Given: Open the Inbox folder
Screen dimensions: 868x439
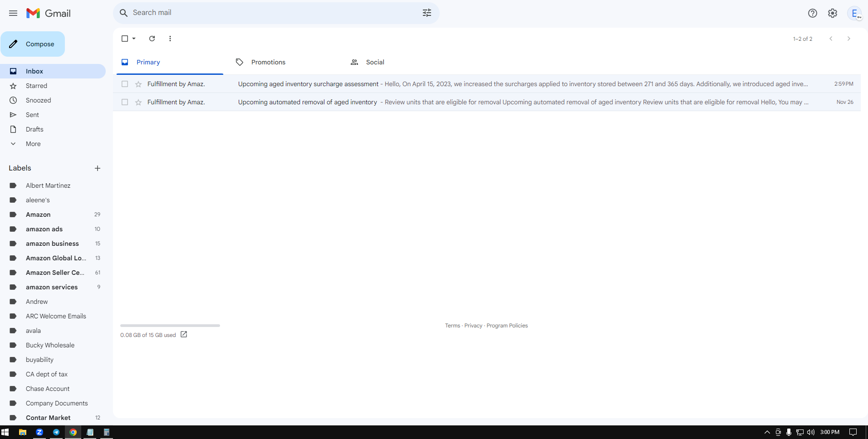Looking at the screenshot, I should pos(53,71).
